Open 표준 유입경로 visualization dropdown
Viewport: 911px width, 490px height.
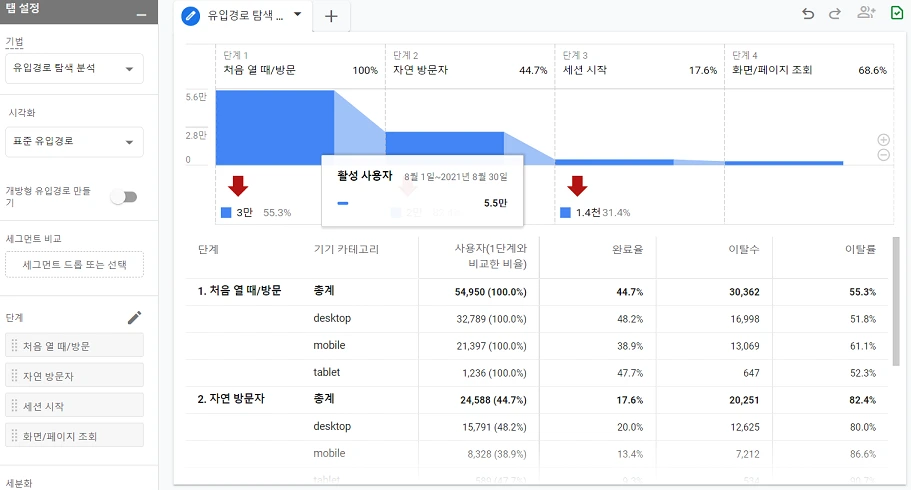pos(74,141)
